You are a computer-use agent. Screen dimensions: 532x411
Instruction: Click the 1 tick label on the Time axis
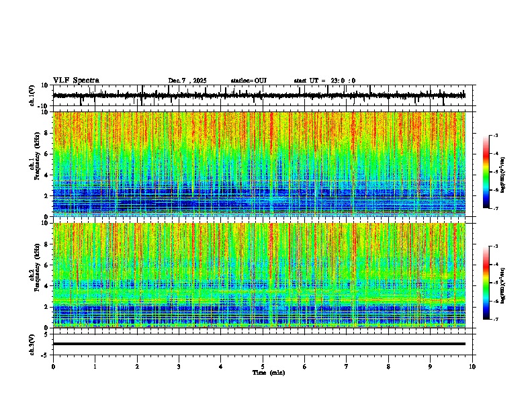(x=95, y=367)
